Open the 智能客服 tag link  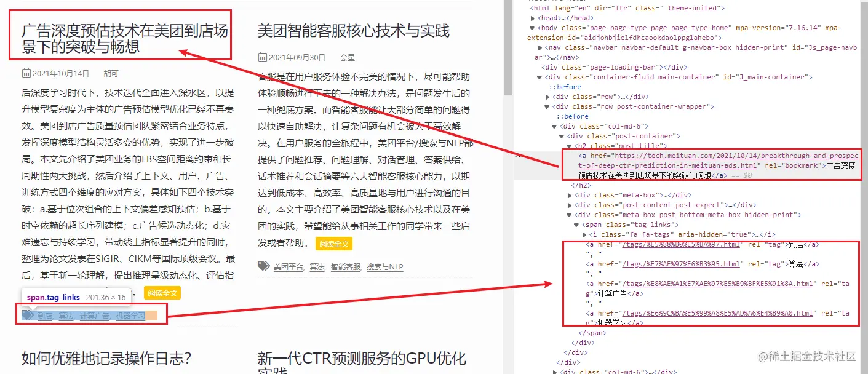pyautogui.click(x=346, y=267)
